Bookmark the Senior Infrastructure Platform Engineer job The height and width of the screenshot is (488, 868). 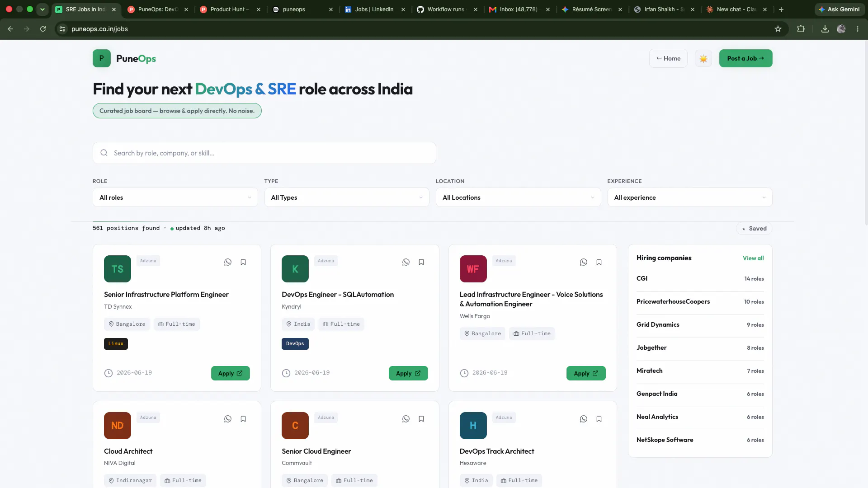click(x=243, y=262)
